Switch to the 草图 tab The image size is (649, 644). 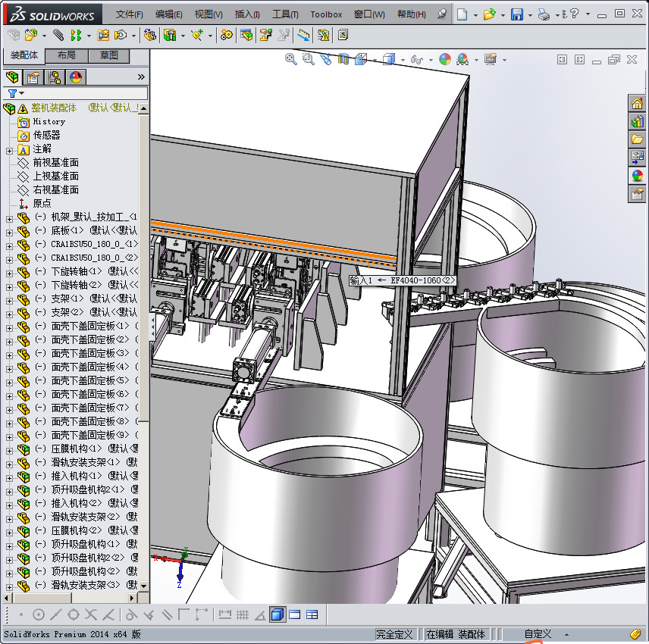pyautogui.click(x=108, y=56)
